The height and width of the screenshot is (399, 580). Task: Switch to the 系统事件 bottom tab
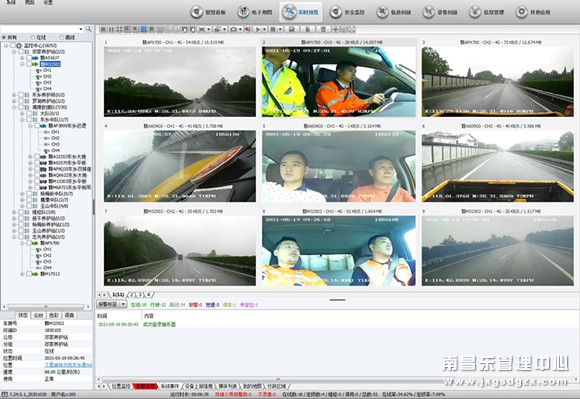pyautogui.click(x=170, y=386)
